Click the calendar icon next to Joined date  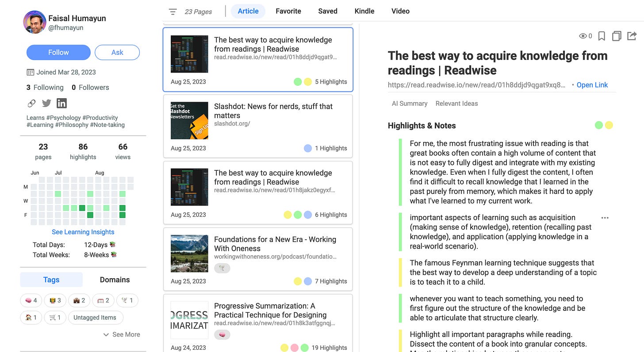click(x=31, y=72)
